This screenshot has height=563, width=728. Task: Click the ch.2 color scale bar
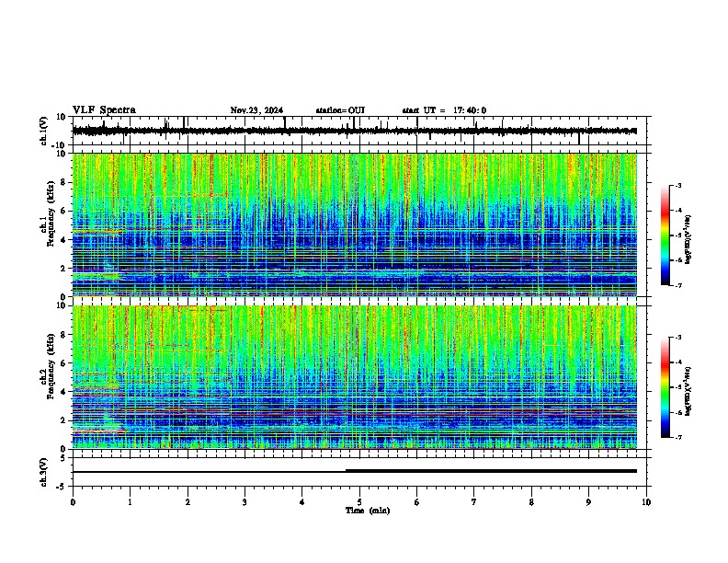point(665,387)
